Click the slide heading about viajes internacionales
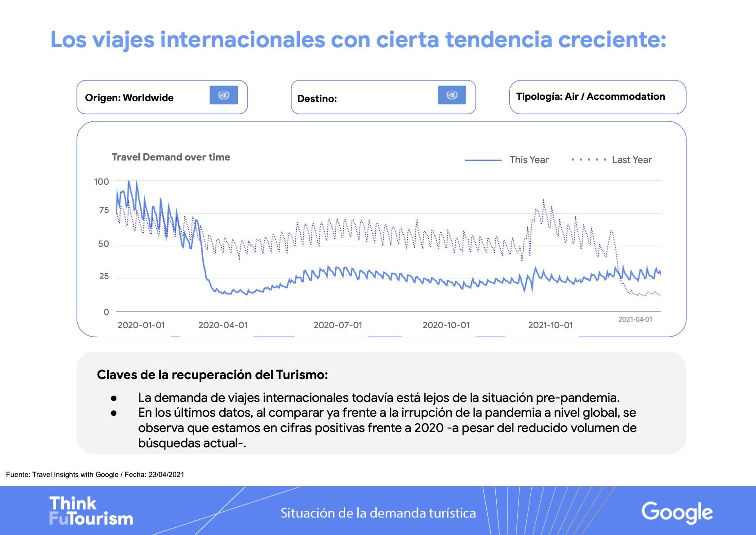The width and height of the screenshot is (756, 535). [358, 40]
